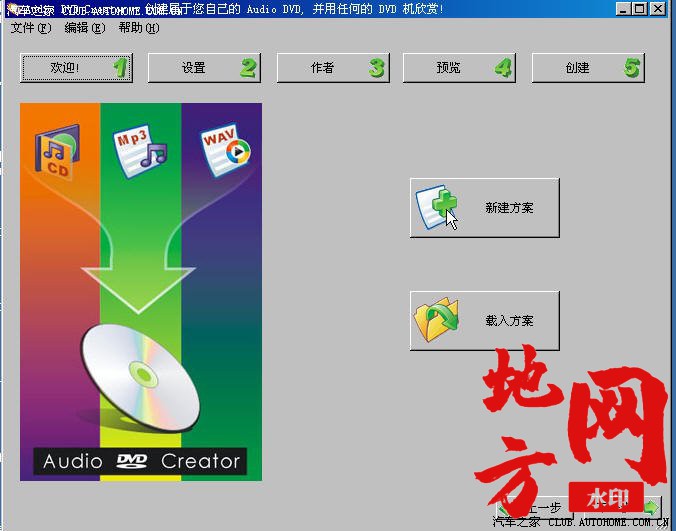The width and height of the screenshot is (676, 531).
Task: Switch to step 2 设置 tab
Action: point(204,68)
